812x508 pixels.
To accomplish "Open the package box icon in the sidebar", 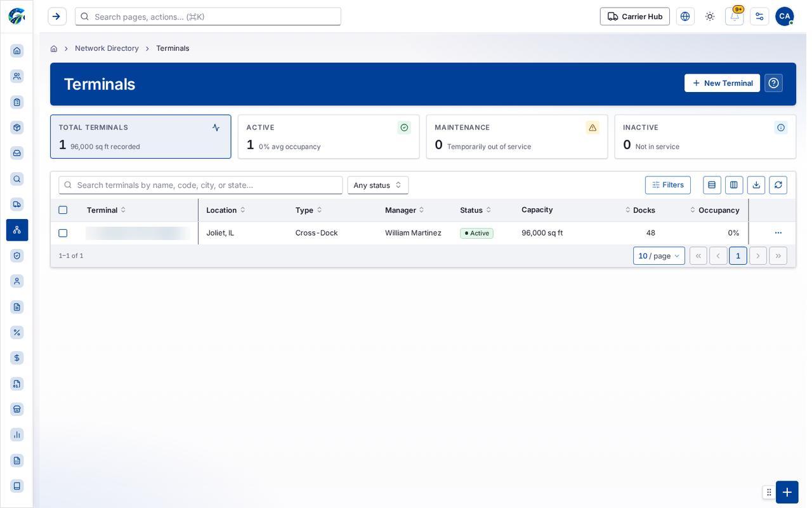I will coord(17,128).
